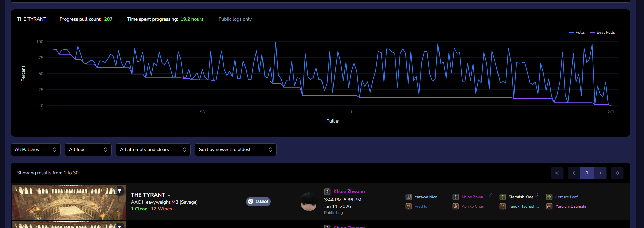
Task: Click the Public logs only label
Action: [235, 19]
